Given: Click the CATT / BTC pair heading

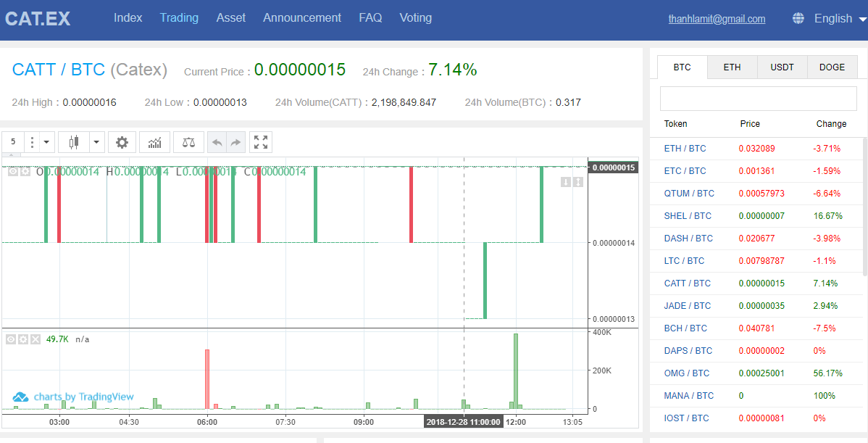Looking at the screenshot, I should click(58, 69).
